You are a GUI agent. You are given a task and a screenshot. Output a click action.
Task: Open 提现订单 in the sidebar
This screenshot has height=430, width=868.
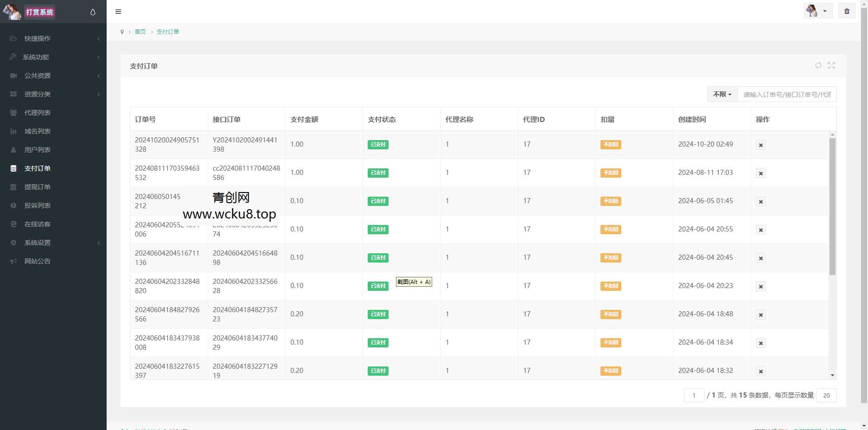[38, 187]
